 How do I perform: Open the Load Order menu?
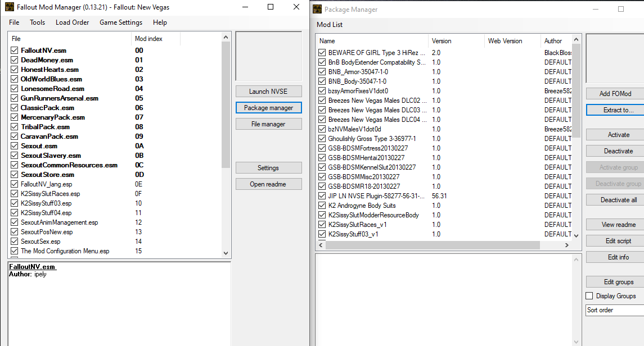[73, 22]
